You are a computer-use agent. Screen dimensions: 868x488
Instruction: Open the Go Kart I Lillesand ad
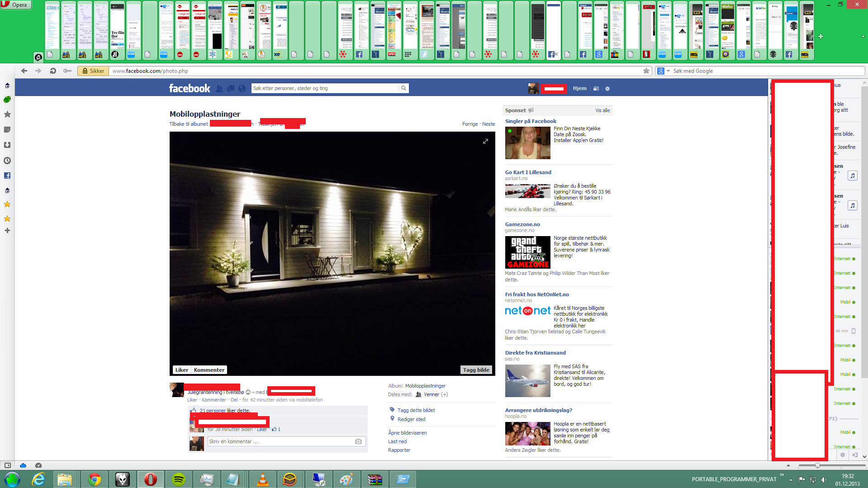pyautogui.click(x=528, y=172)
